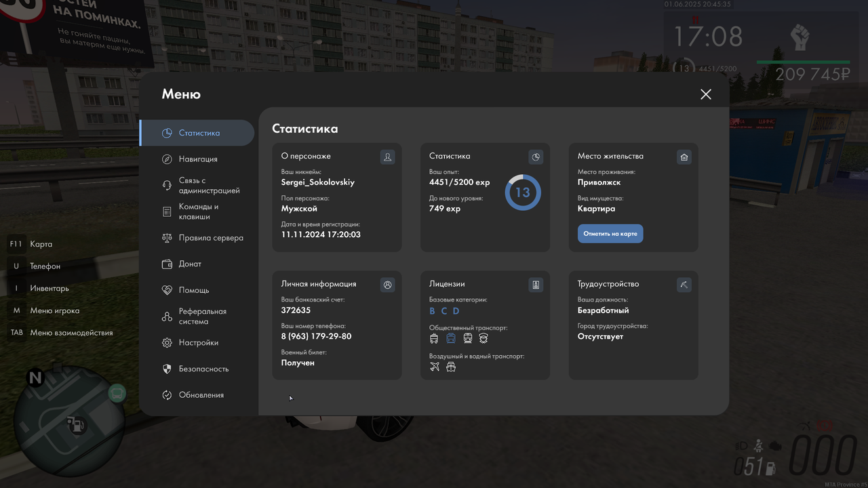Image resolution: width=868 pixels, height=488 pixels.
Task: Click the briefcase icon on Трудоустройство card
Action: (x=684, y=285)
